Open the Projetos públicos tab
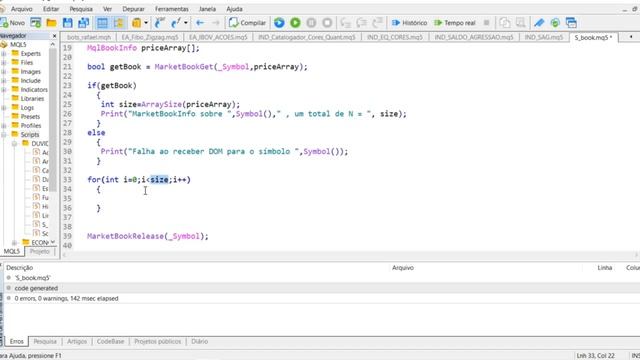The width and height of the screenshot is (640, 360). 158,341
